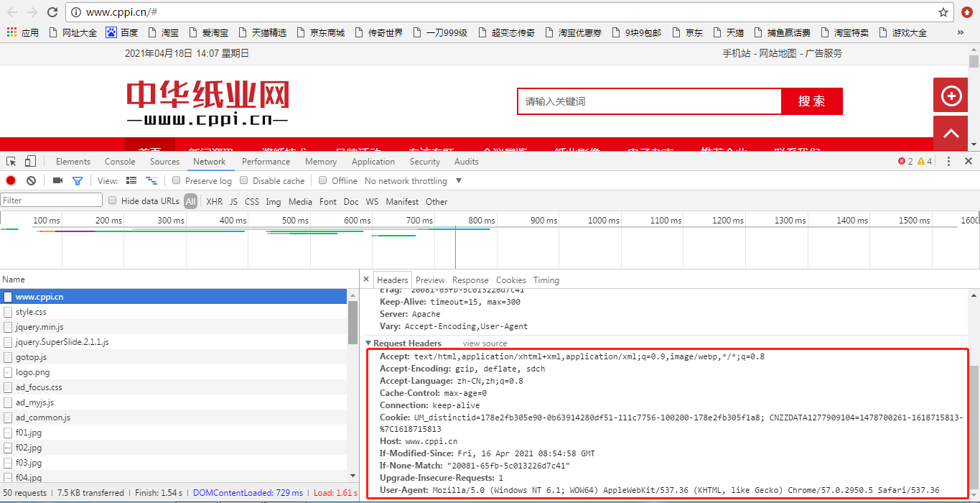
Task: Open the Console tab
Action: point(120,162)
